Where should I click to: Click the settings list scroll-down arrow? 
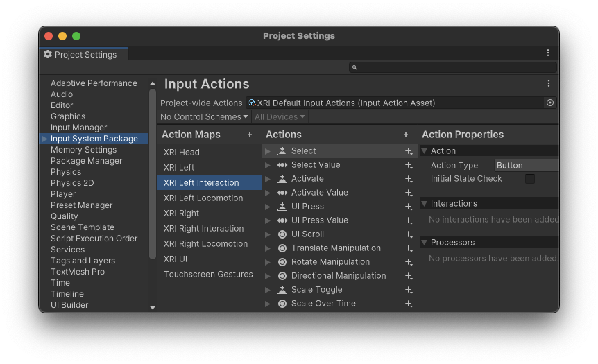153,307
